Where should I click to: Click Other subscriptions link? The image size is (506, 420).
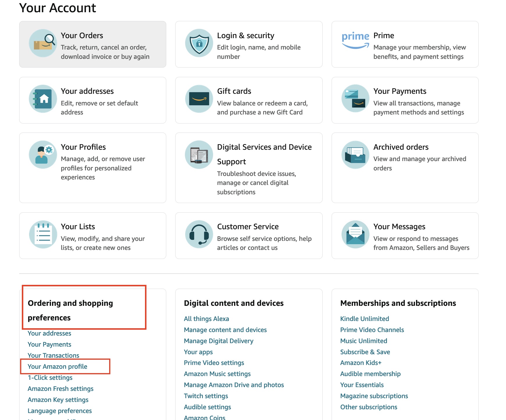pyautogui.click(x=368, y=407)
